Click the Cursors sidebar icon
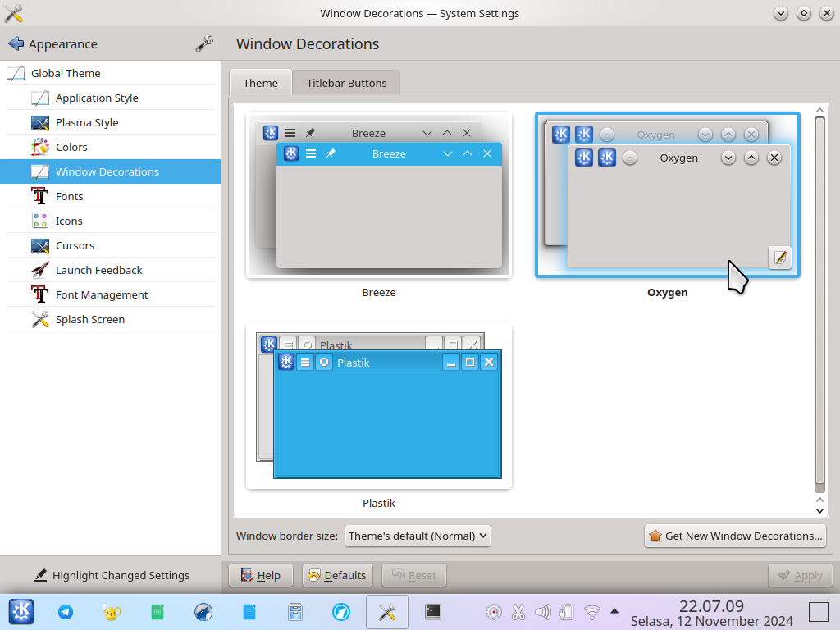This screenshot has width=840, height=630. [40, 246]
